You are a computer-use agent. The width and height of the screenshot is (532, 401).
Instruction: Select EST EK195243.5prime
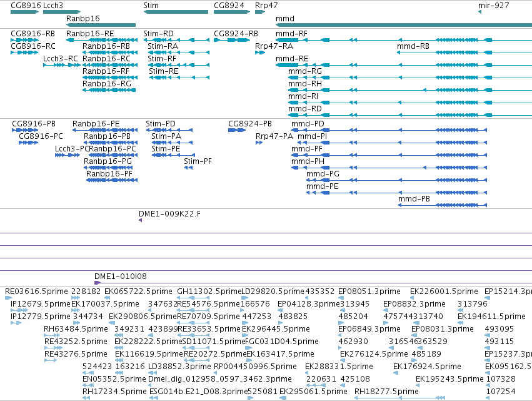pyautogui.click(x=449, y=379)
